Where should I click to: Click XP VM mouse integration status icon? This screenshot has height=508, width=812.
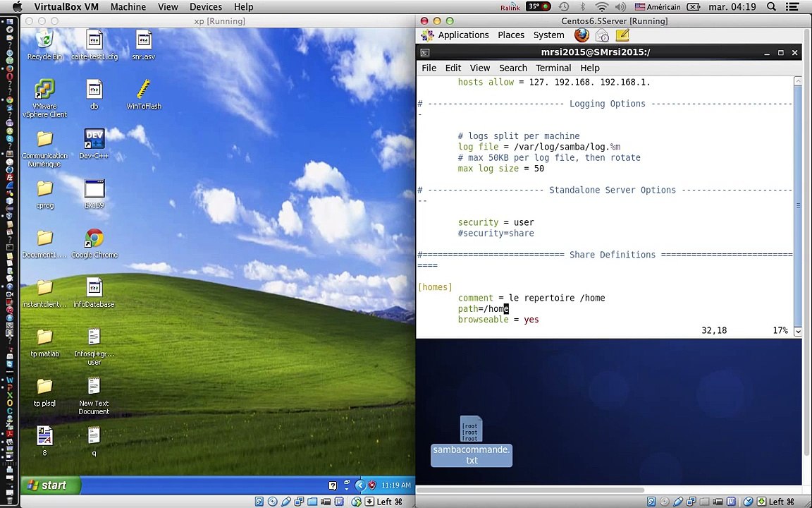(357, 501)
